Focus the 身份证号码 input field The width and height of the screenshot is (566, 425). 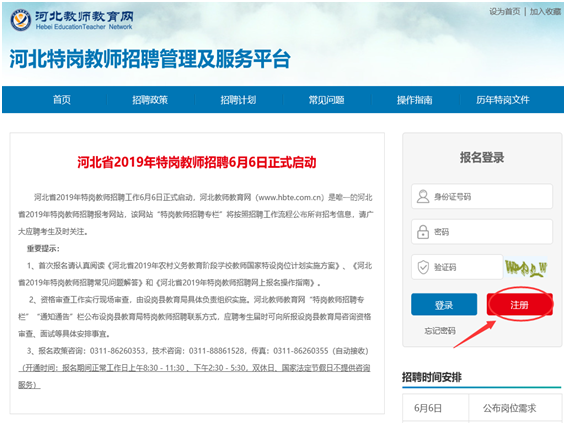click(x=482, y=196)
